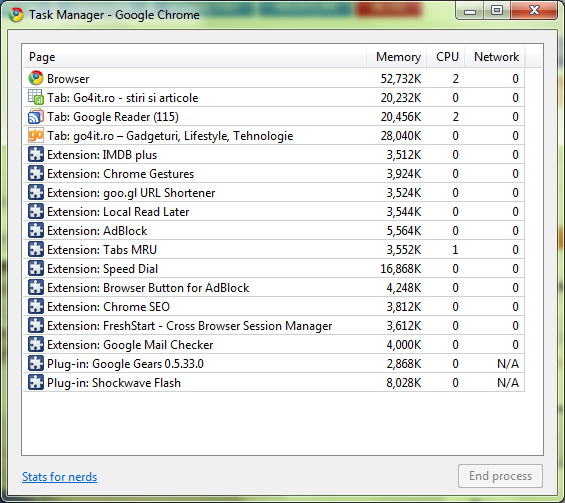Click N/A network value for Google Gears
The width and height of the screenshot is (565, 503).
(508, 364)
